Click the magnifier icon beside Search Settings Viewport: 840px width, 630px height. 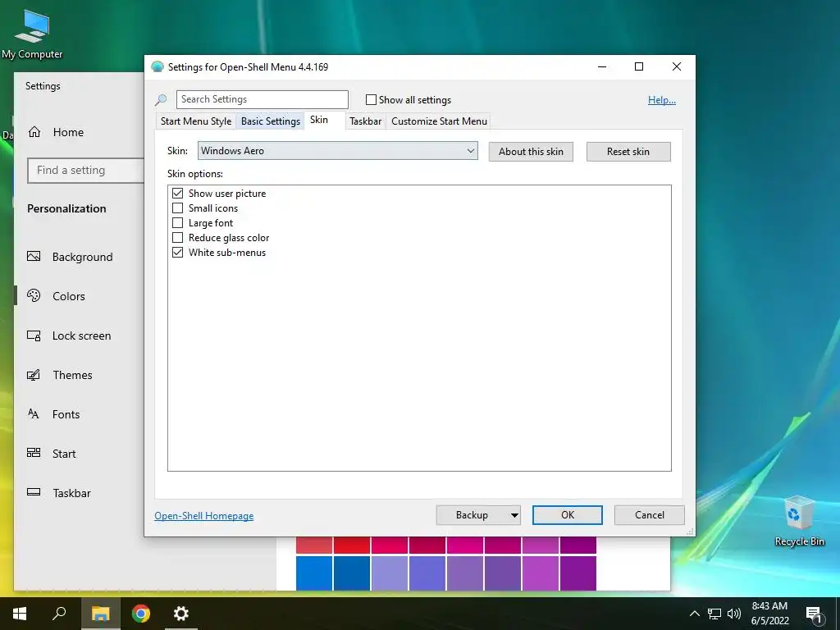coord(161,99)
